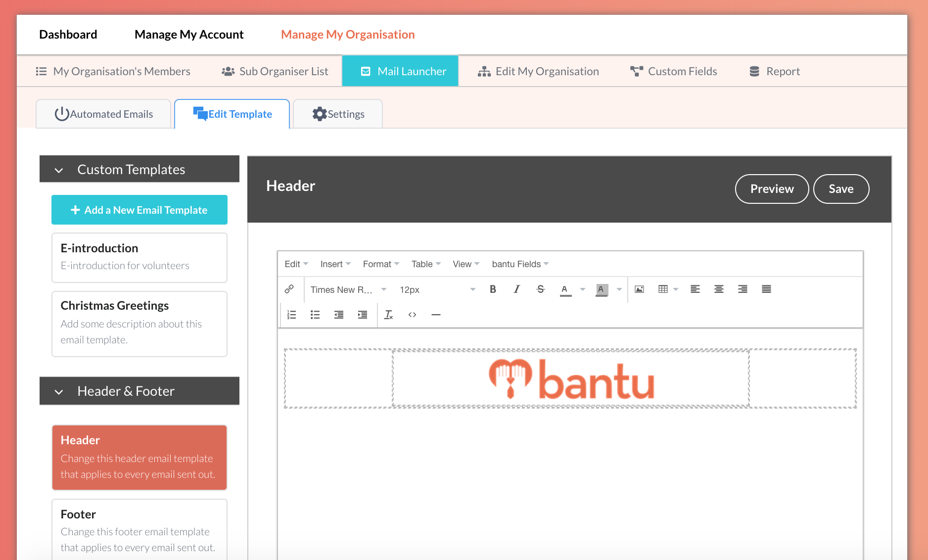Go to My Organisation's Members
This screenshot has width=928, height=560.
113,71
